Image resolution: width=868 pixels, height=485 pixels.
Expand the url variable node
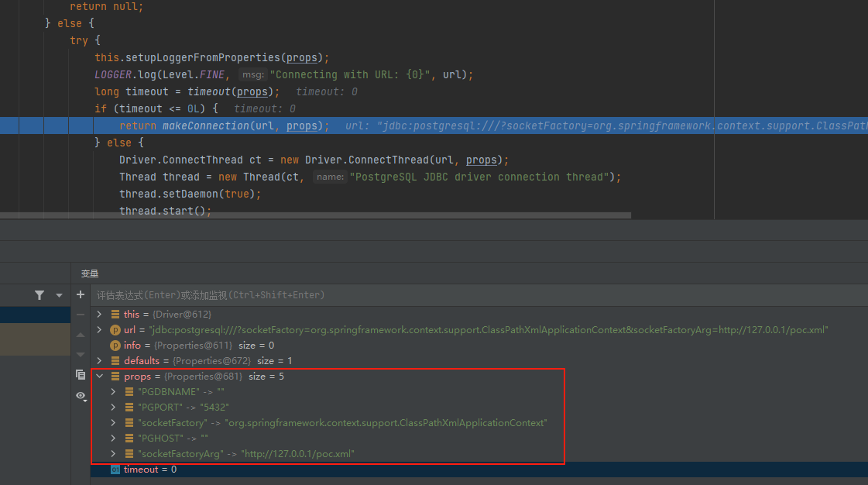coord(100,329)
